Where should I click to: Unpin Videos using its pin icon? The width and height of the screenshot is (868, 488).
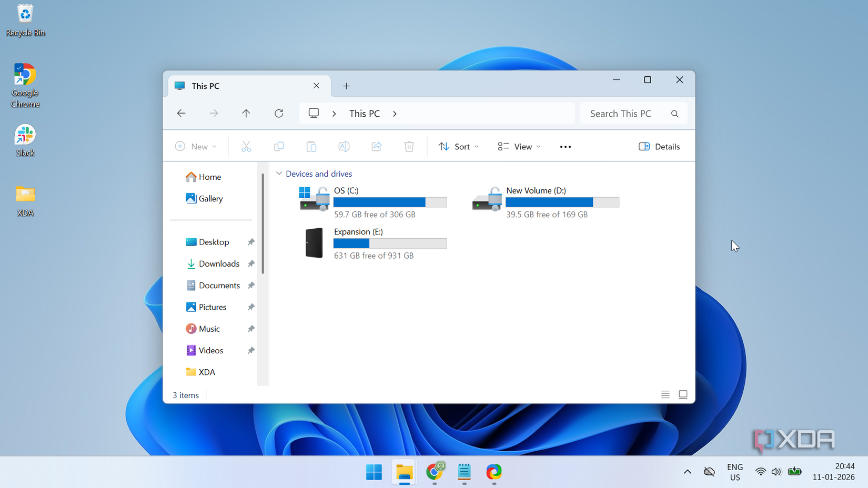tap(251, 350)
